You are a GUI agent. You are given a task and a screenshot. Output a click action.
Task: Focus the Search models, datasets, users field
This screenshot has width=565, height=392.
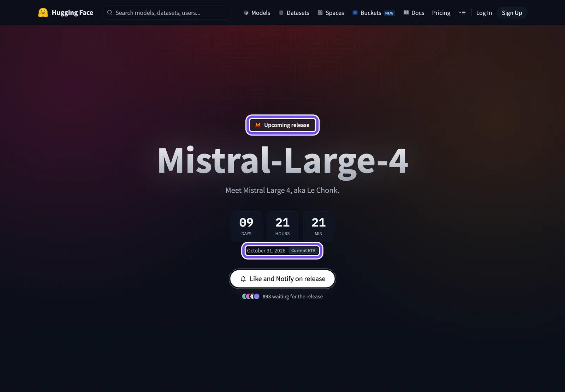coord(166,13)
